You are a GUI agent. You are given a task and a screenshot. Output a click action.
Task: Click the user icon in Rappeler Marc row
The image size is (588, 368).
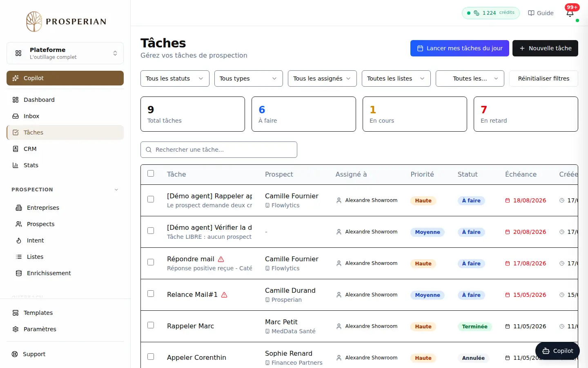[x=339, y=327]
